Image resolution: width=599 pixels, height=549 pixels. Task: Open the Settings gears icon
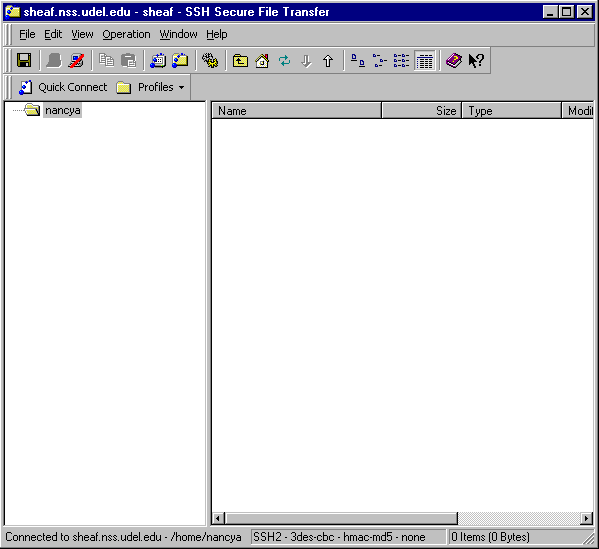pyautogui.click(x=210, y=60)
